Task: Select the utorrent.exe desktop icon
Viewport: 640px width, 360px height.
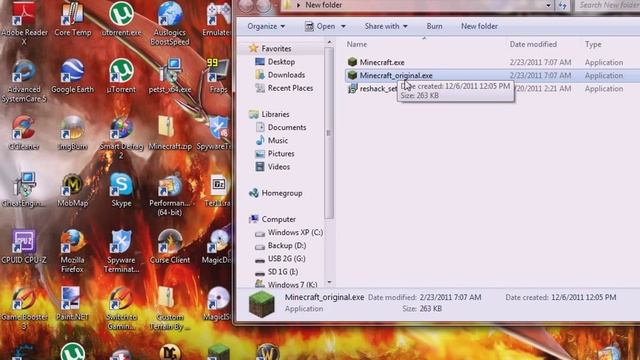Action: coord(121,18)
